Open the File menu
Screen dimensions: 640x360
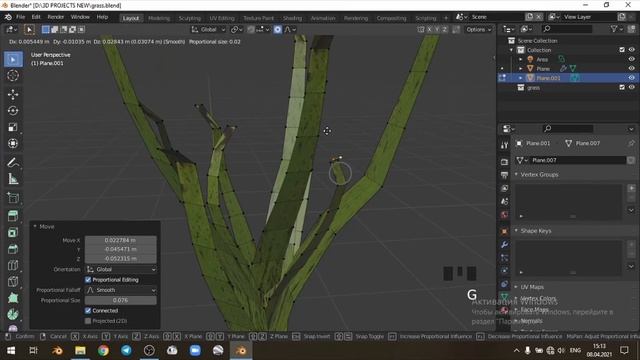coord(20,17)
